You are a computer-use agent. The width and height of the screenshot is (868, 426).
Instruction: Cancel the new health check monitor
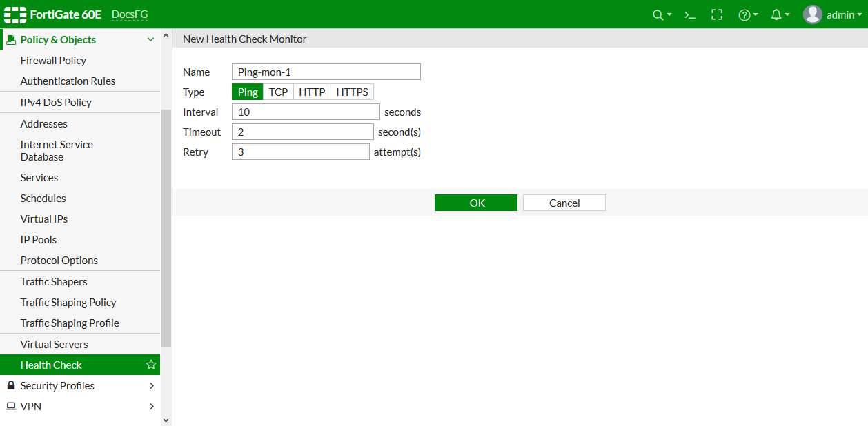(564, 203)
